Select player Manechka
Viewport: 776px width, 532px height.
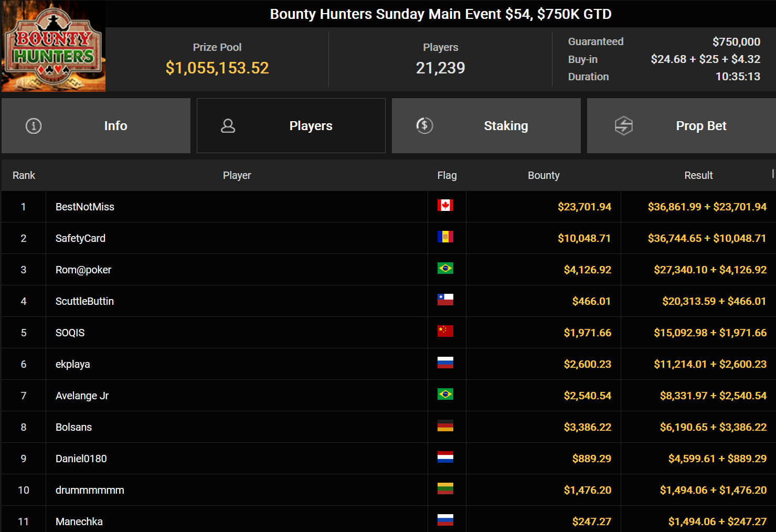tap(79, 522)
